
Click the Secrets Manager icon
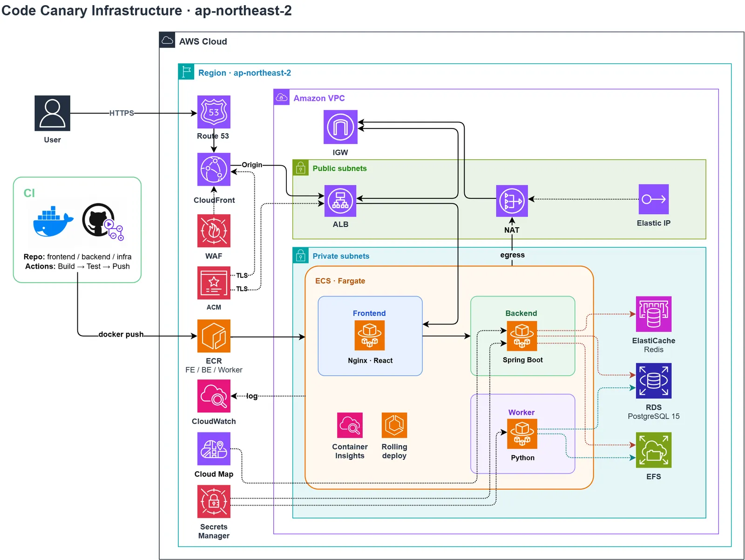pos(214,501)
